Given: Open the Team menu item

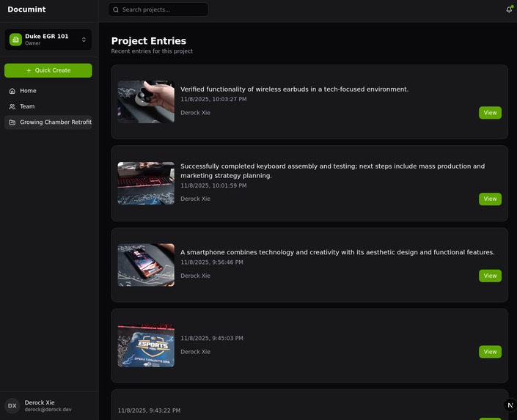Looking at the screenshot, I should [48, 106].
